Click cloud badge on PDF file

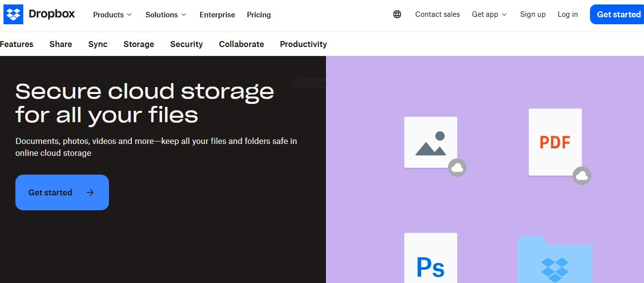click(x=582, y=176)
